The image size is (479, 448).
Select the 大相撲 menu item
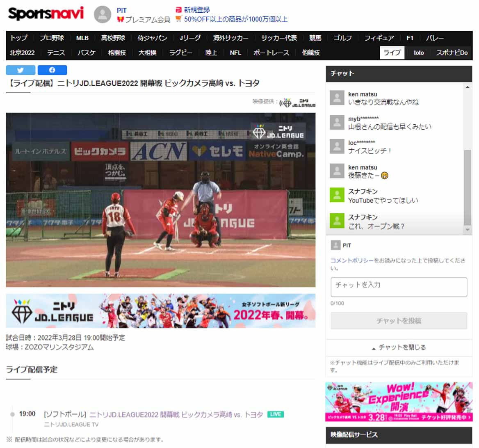pos(147,53)
